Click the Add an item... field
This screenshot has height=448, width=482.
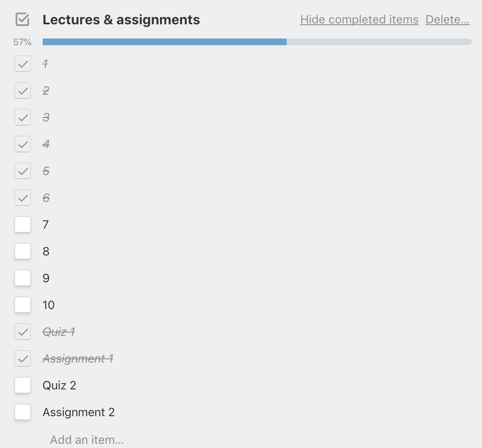click(87, 440)
